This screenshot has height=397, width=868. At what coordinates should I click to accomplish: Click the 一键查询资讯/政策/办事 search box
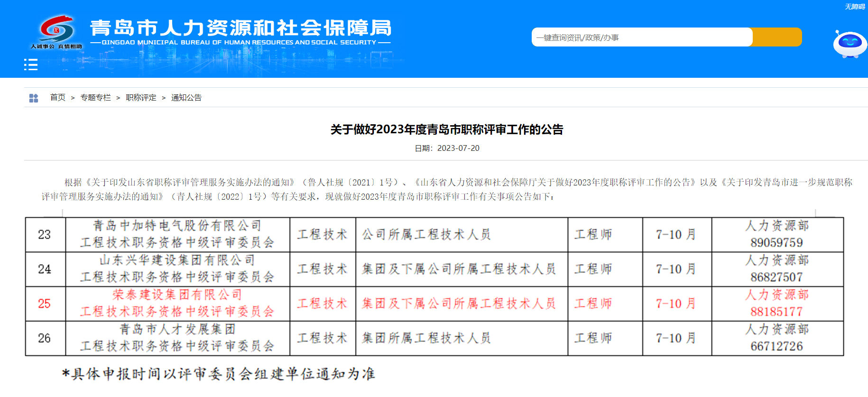point(641,37)
